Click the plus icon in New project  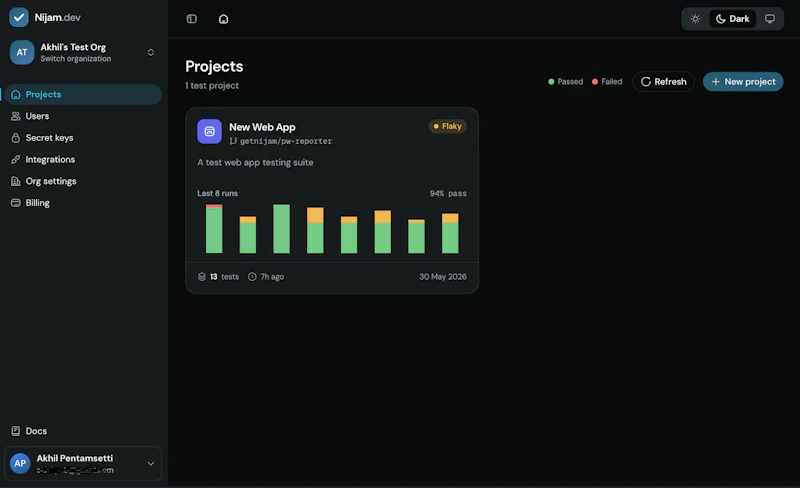tap(715, 82)
